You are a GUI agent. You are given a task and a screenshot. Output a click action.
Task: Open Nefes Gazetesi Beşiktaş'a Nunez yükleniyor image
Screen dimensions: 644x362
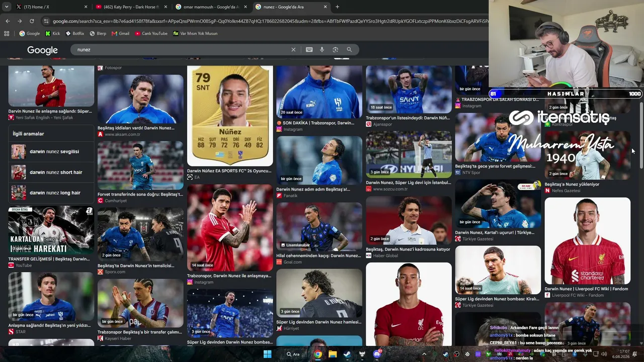pos(587,155)
